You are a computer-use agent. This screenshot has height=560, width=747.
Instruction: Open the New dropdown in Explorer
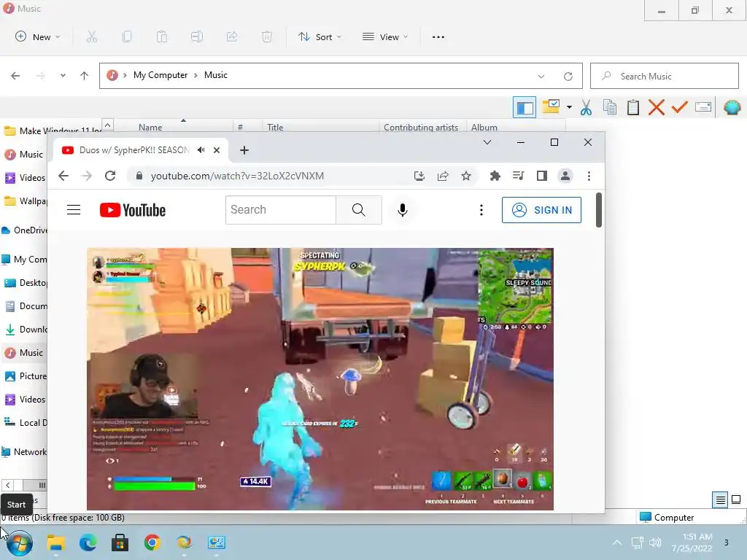click(38, 36)
